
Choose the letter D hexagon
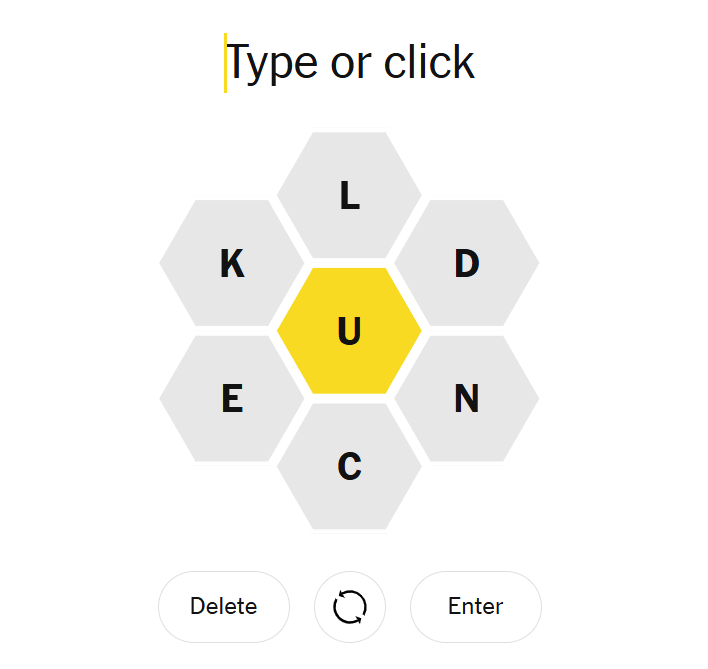pyautogui.click(x=467, y=263)
